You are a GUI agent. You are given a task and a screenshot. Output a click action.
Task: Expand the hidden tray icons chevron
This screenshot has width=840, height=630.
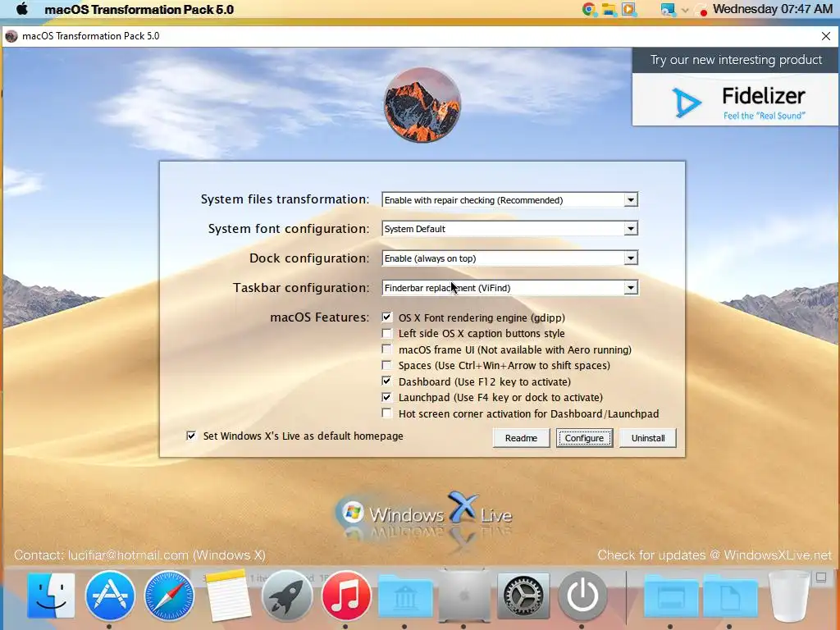coord(685,10)
